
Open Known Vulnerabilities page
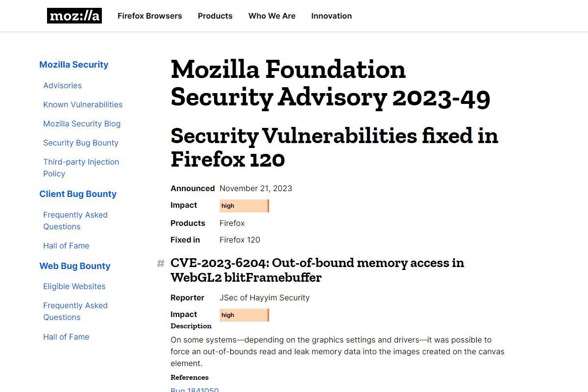pos(83,104)
